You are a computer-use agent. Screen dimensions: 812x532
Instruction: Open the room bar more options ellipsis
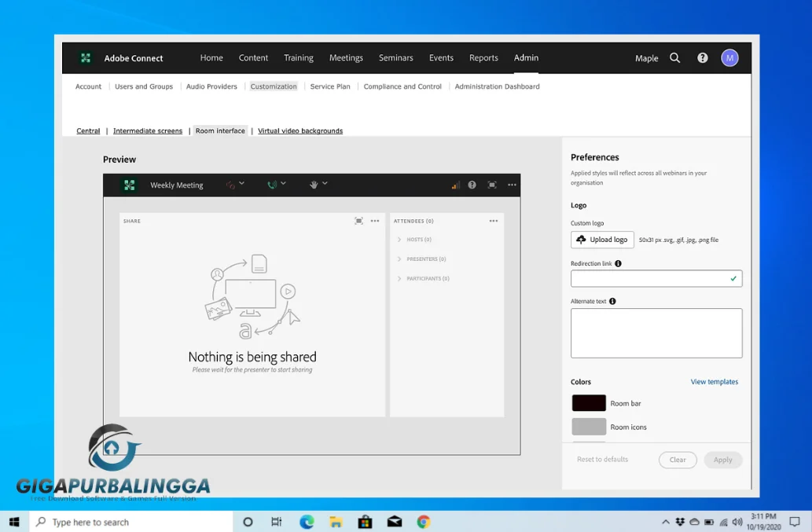pos(512,185)
